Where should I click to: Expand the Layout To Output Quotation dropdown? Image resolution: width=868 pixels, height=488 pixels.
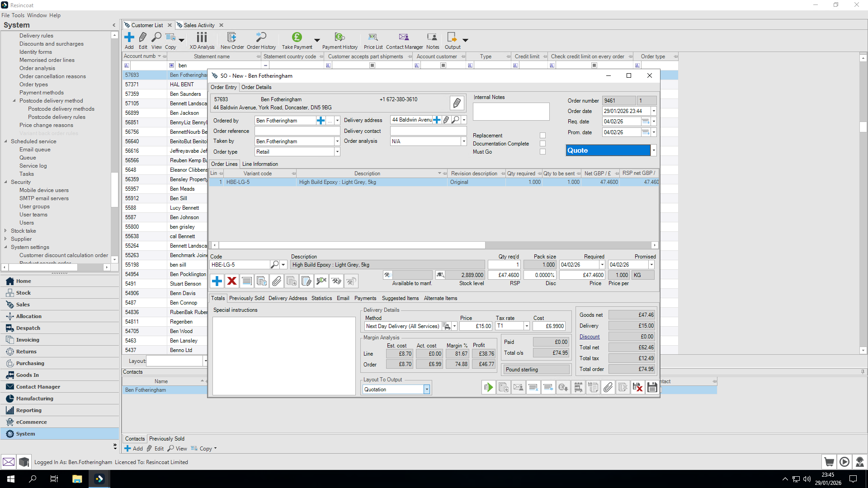426,389
